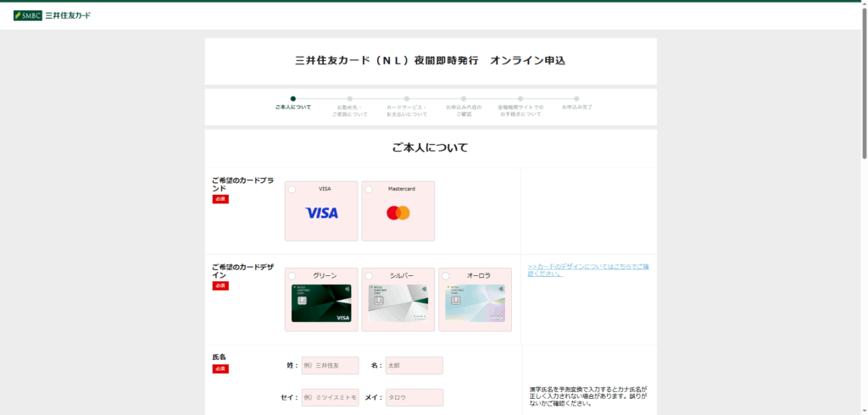Focus the 姓 (last name) input field
The image size is (868, 415).
[330, 366]
